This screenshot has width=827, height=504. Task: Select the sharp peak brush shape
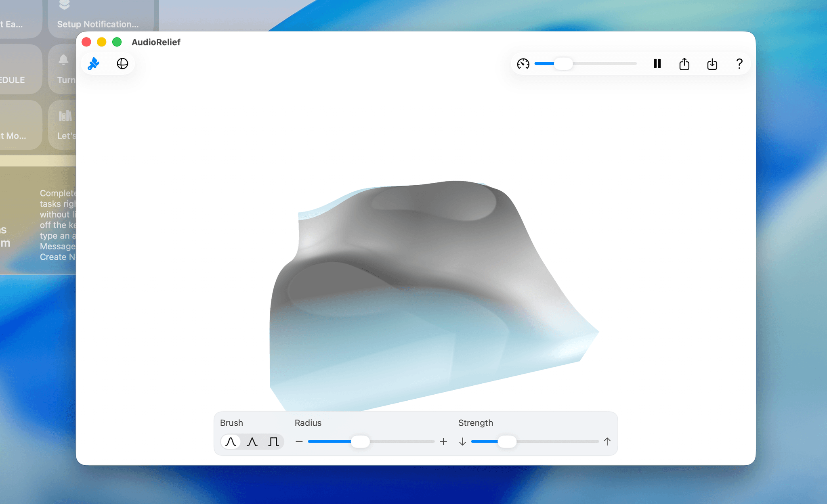click(x=252, y=441)
